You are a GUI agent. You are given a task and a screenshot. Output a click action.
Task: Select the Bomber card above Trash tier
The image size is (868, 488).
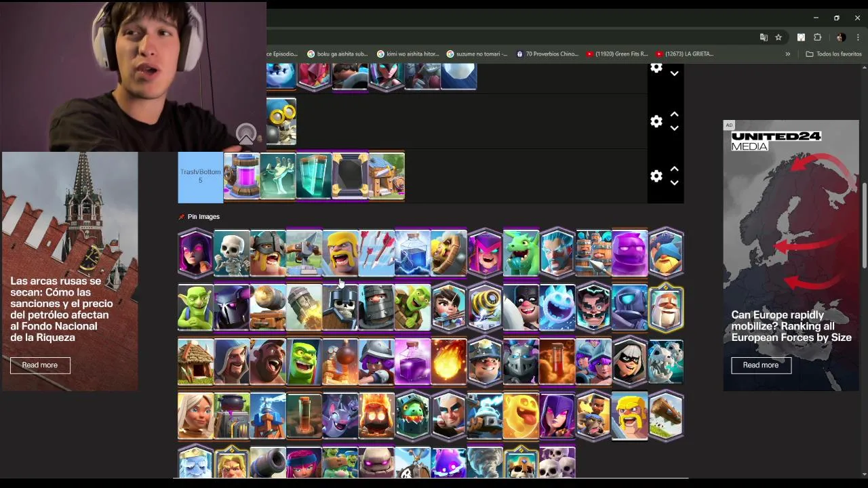281,121
